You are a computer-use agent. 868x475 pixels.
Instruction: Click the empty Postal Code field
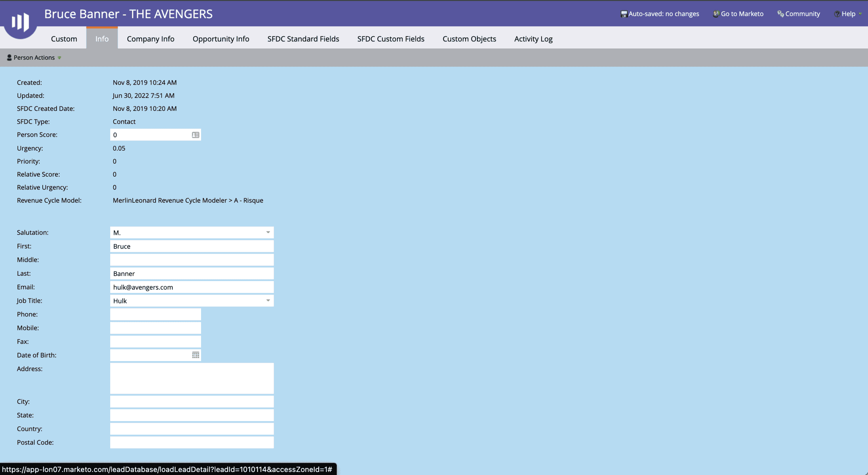192,442
